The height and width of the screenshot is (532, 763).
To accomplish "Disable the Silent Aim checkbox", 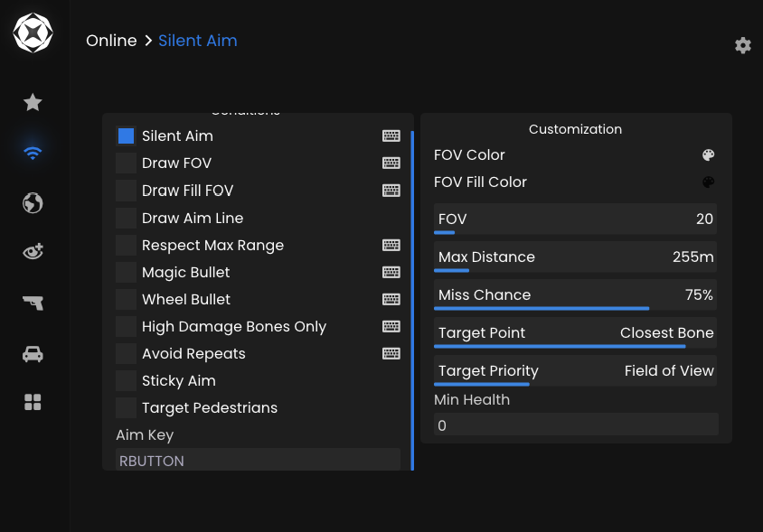I will click(126, 135).
